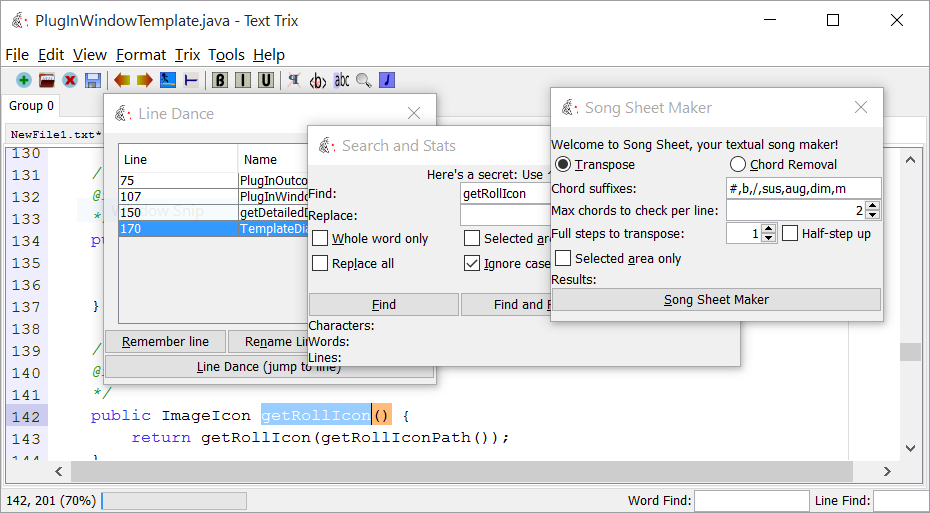Click the Find field containing getRollIcon
The image size is (930, 513).
[506, 193]
